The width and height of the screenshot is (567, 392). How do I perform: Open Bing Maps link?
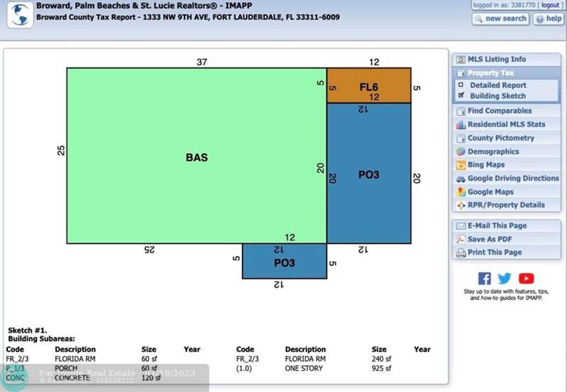[x=486, y=165]
